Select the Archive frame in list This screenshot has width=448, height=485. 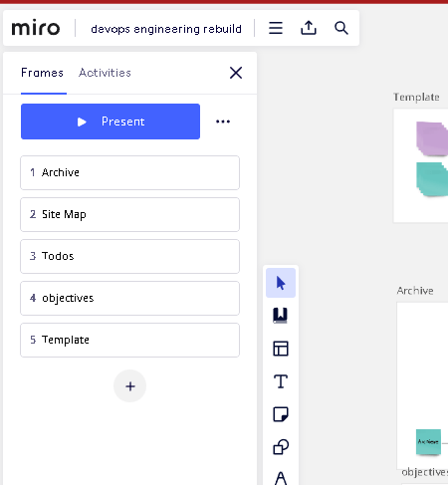[x=129, y=172]
